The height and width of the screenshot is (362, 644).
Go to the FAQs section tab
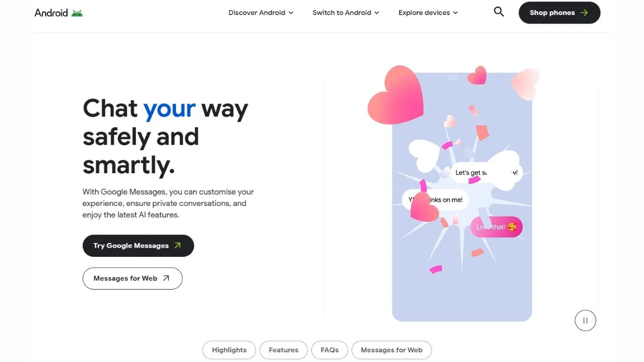[x=330, y=350]
